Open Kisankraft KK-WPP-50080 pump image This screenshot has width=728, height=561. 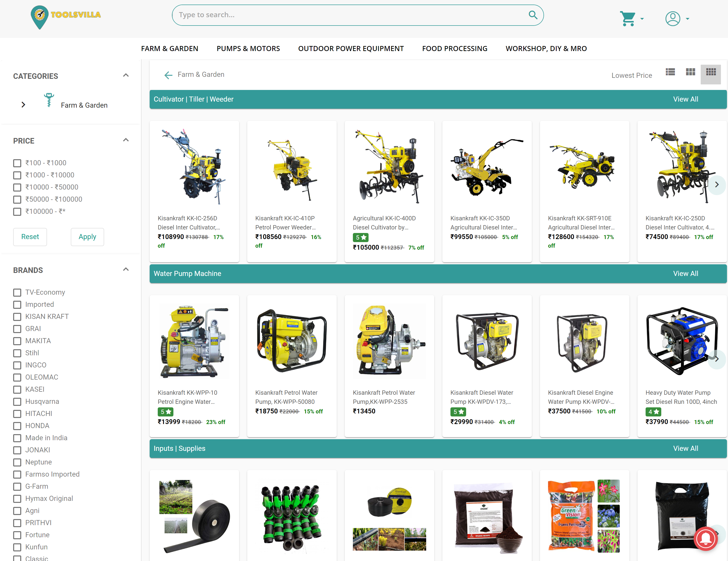pyautogui.click(x=292, y=341)
